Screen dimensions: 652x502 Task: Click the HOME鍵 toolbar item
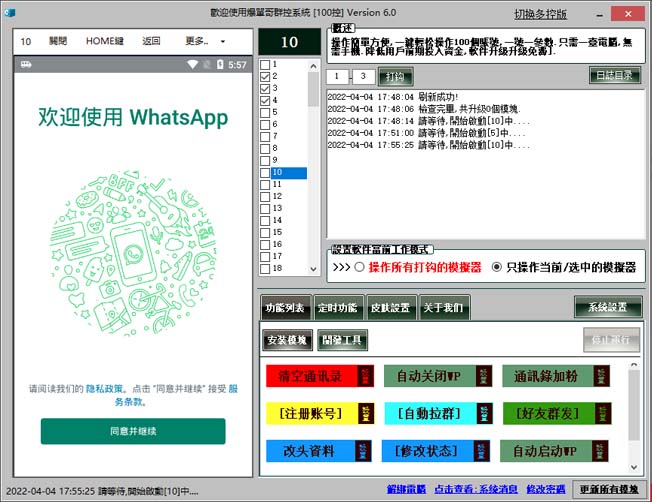(105, 41)
